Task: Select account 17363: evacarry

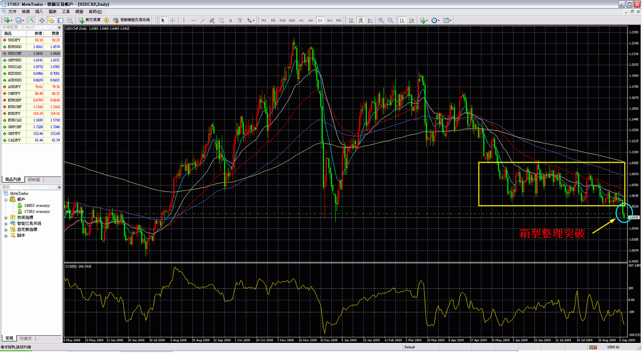Action: (37, 211)
